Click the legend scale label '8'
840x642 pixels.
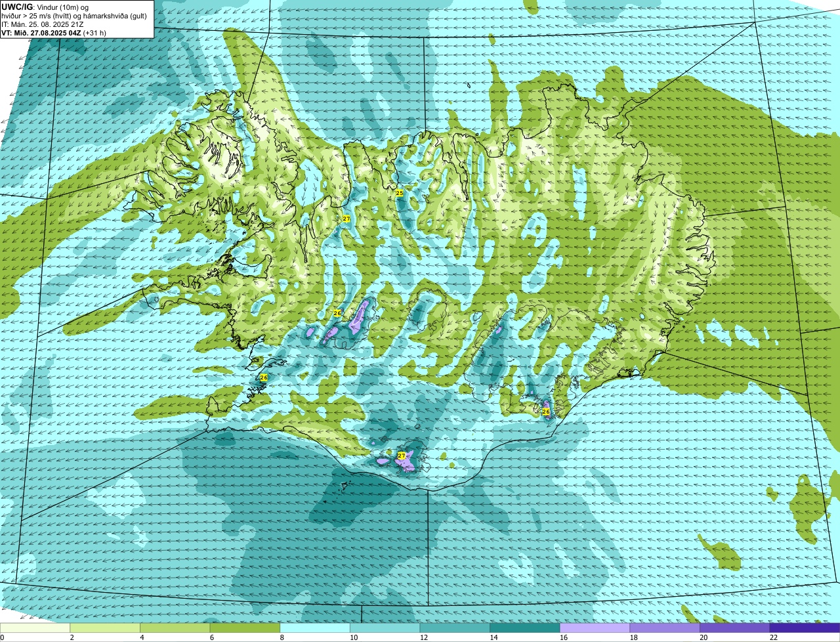pyautogui.click(x=282, y=637)
